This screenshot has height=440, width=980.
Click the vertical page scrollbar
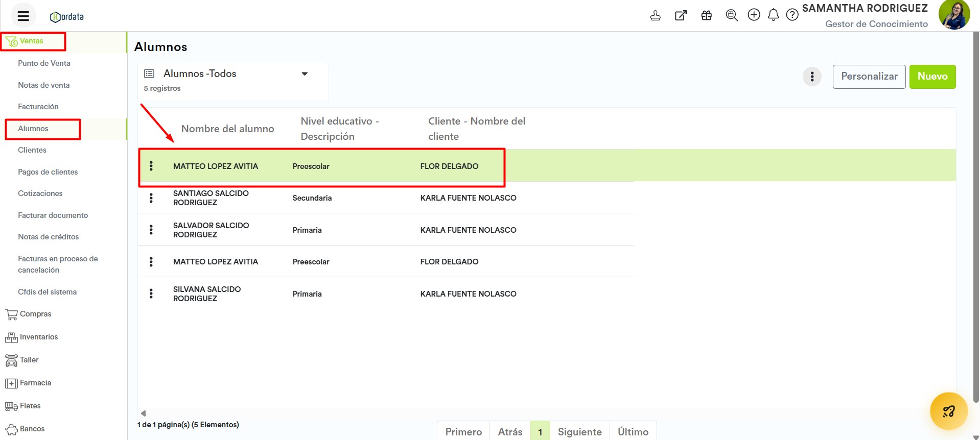click(x=976, y=217)
